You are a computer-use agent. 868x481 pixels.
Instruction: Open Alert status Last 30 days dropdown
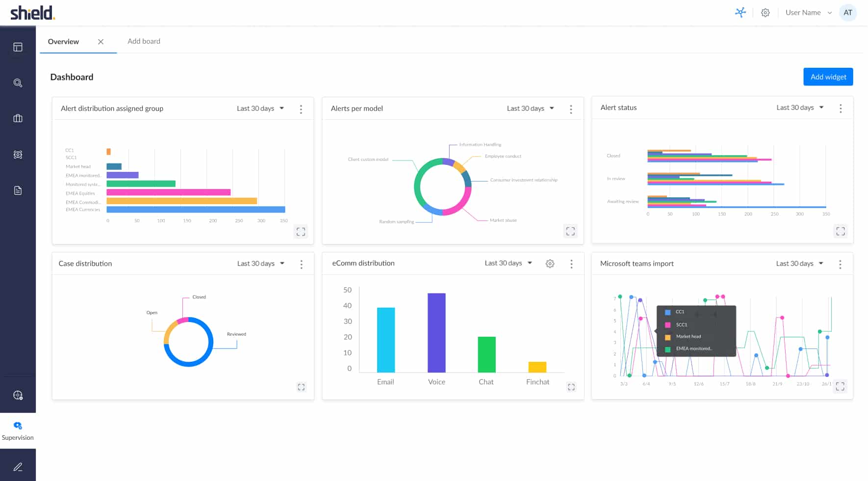(800, 107)
